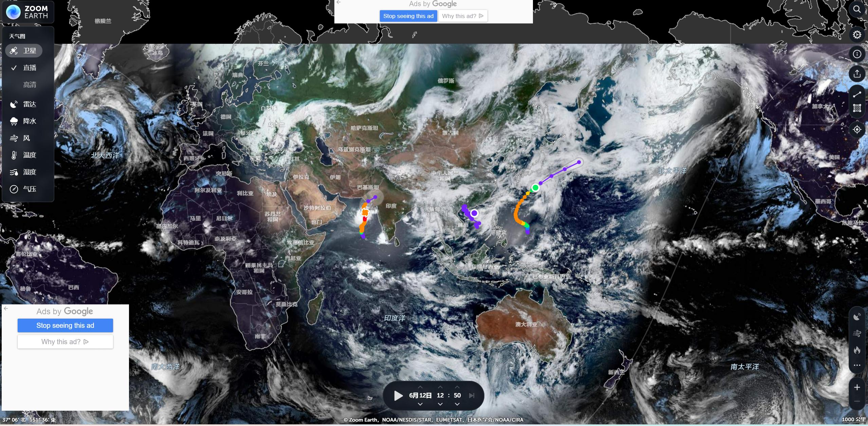Open the settings gear icon
Image resolution: width=868 pixels, height=426 pixels.
(x=857, y=35)
